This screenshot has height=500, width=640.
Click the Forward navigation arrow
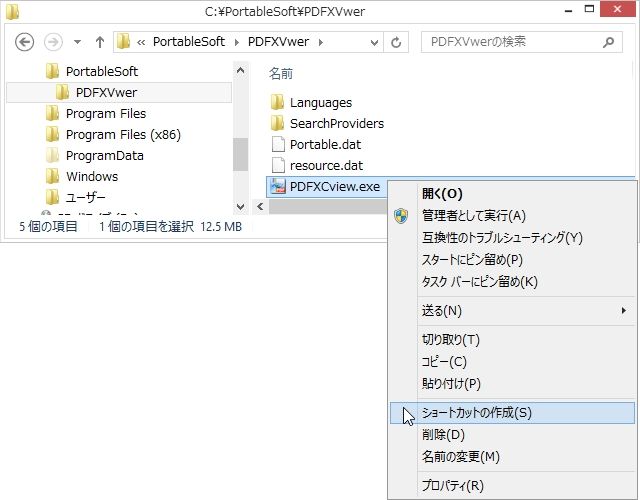point(53,42)
